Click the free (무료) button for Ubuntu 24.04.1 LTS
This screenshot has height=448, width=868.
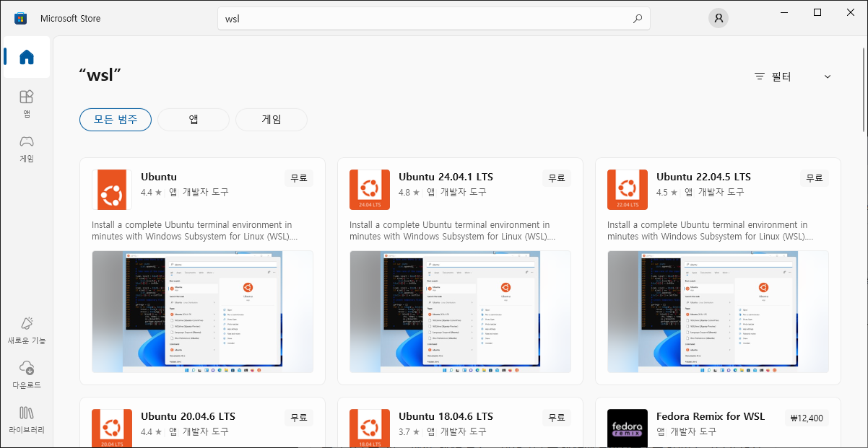pyautogui.click(x=556, y=177)
